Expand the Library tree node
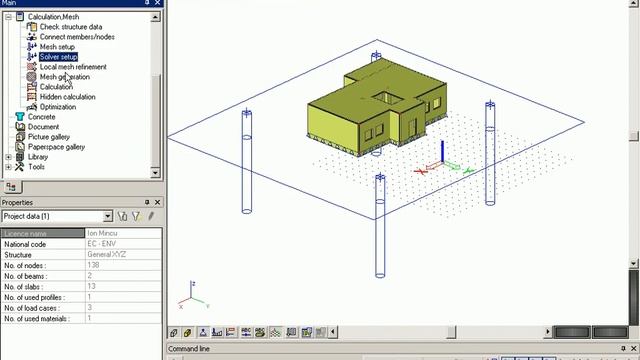 coord(8,157)
